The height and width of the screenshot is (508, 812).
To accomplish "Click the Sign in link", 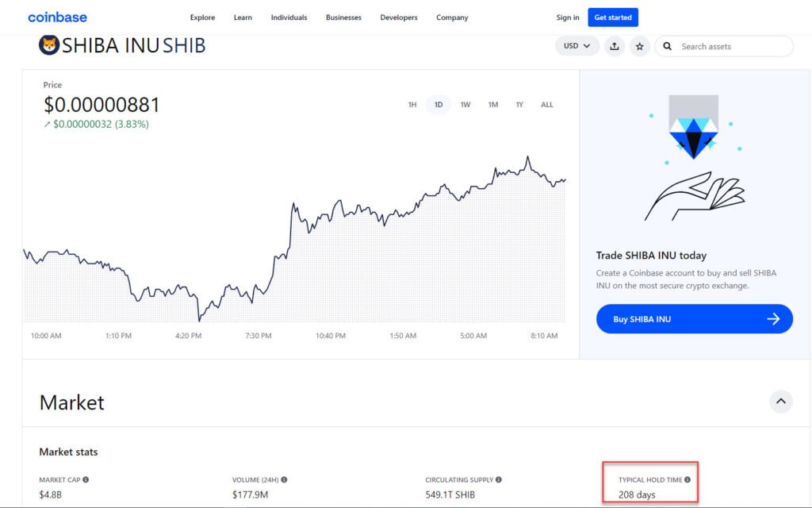I will [568, 17].
